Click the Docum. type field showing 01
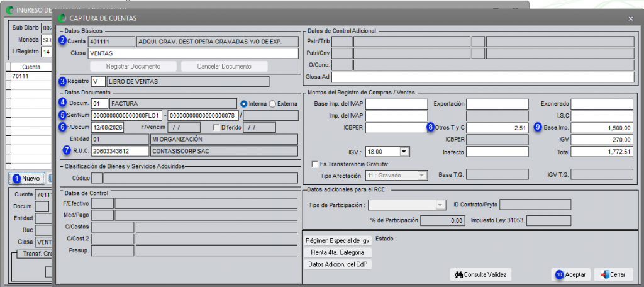644x287 pixels. [99, 104]
